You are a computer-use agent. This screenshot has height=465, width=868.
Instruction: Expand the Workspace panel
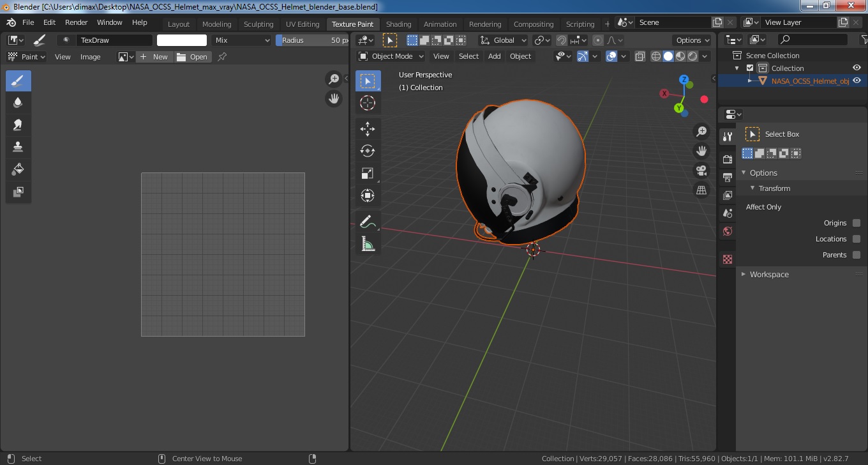(744, 275)
